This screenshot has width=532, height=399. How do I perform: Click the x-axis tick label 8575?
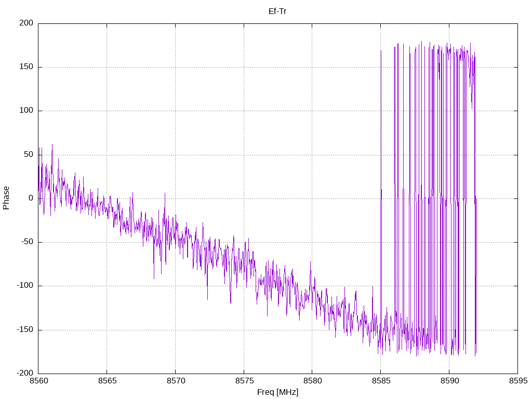point(244,381)
